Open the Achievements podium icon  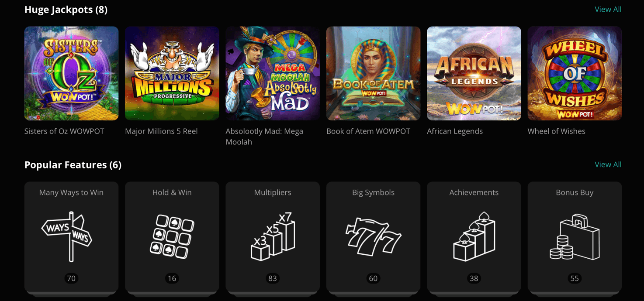point(474,236)
